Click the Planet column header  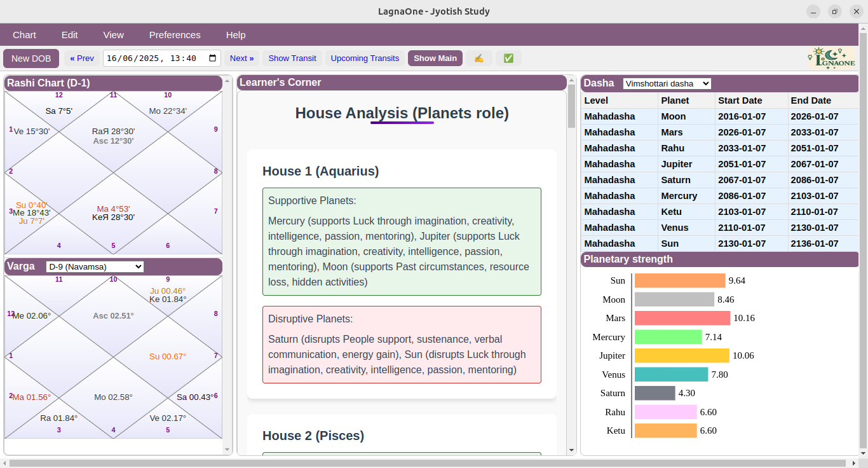coord(686,100)
